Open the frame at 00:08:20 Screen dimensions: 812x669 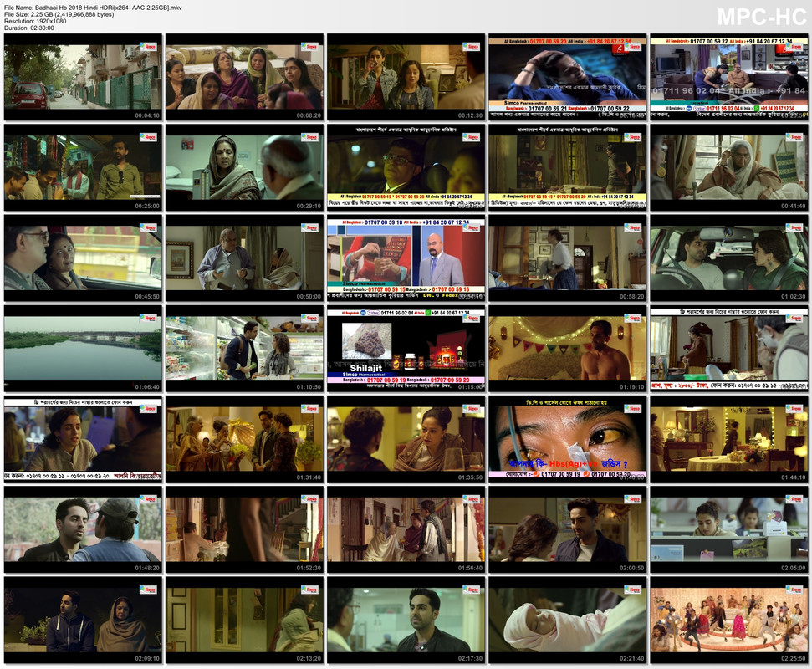(244, 77)
